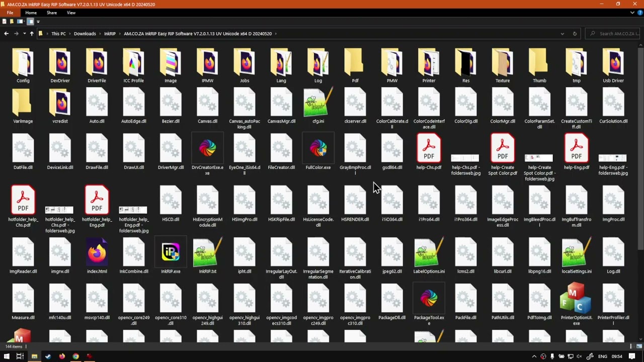
Task: Open the Windows Start menu
Action: click(x=7, y=356)
